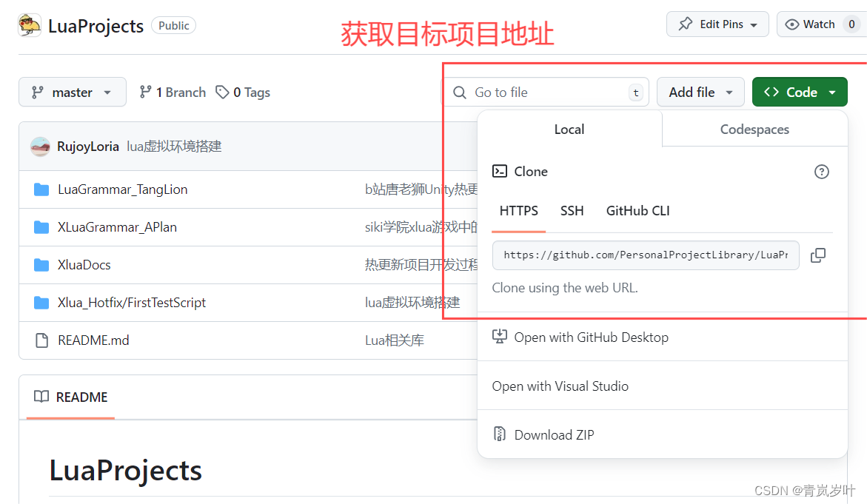Click the LuaGrammar_TangLion folder icon
Screen dimensions: 867x504
pos(41,189)
